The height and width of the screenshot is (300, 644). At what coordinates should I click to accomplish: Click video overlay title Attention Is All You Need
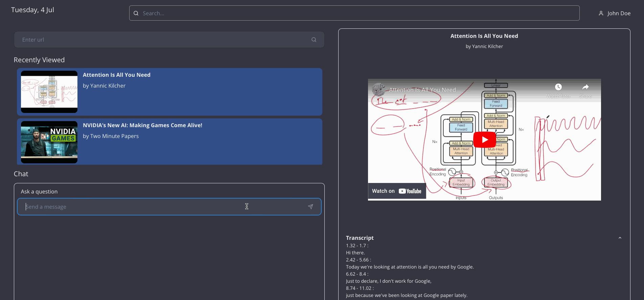pos(422,90)
